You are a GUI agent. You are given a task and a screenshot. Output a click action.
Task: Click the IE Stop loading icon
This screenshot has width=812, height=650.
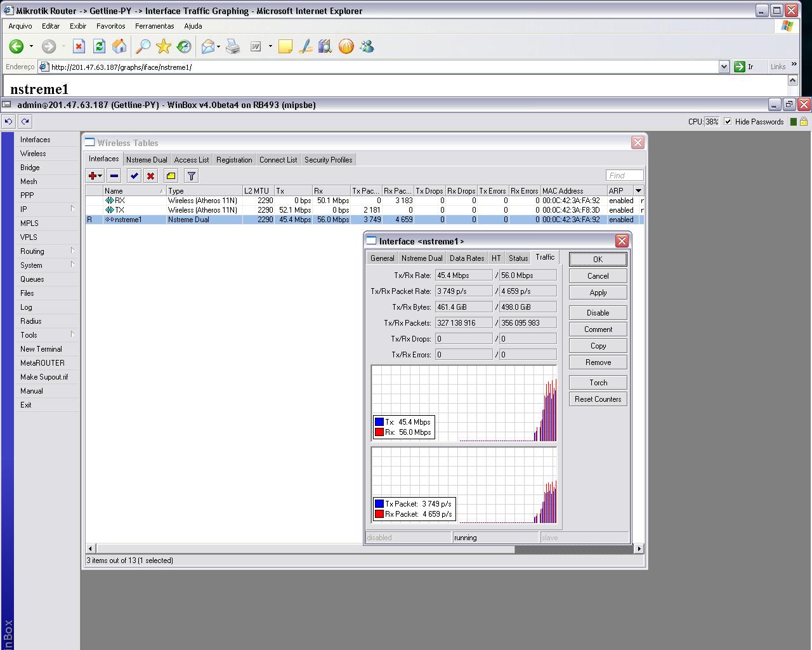click(x=79, y=46)
